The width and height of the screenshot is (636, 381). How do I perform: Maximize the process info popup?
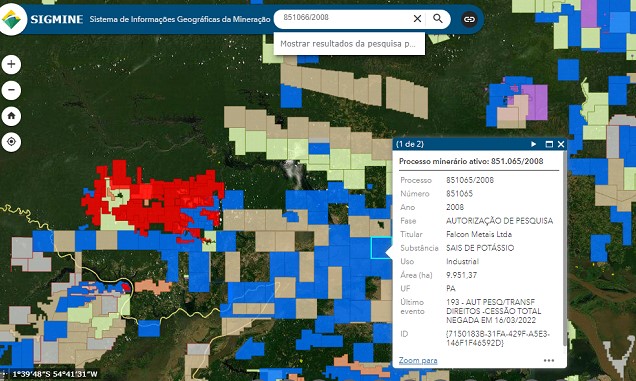coord(549,144)
